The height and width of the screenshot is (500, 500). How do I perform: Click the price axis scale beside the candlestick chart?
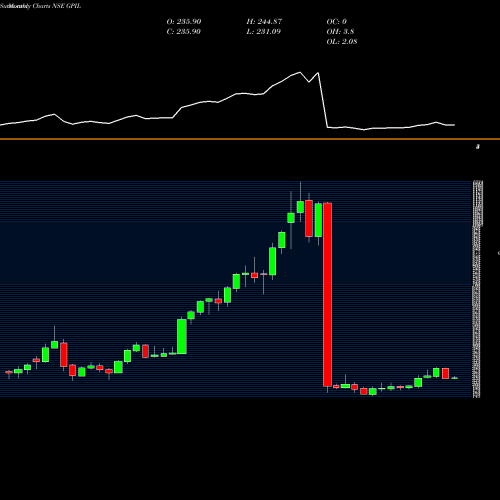[477, 289]
